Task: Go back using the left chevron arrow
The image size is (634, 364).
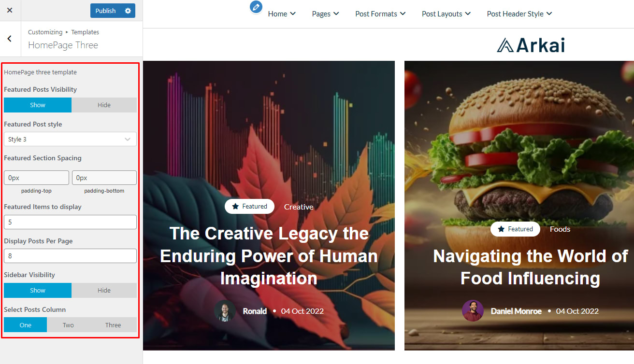Action: [x=10, y=39]
